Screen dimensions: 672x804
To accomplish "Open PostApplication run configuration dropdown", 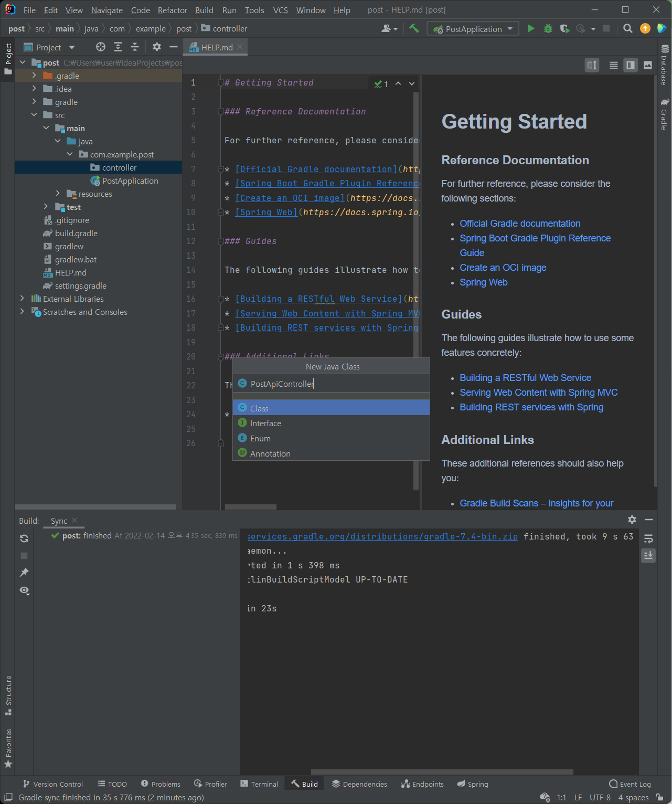I will click(x=473, y=29).
